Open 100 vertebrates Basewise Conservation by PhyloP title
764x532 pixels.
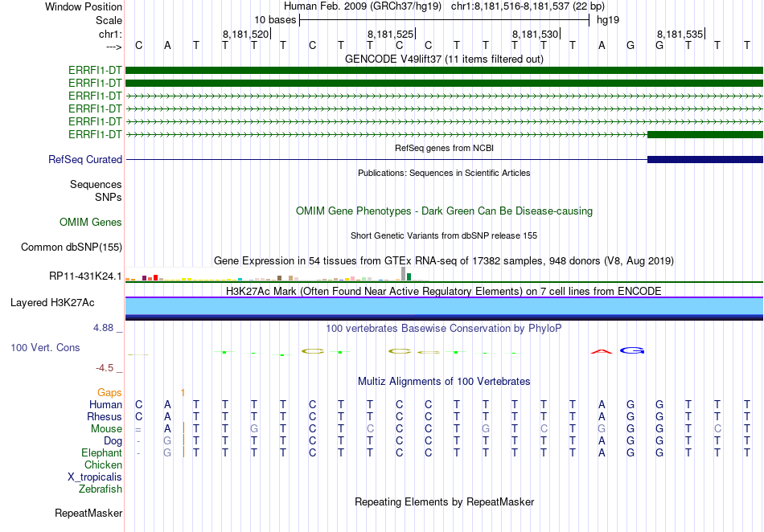(444, 328)
